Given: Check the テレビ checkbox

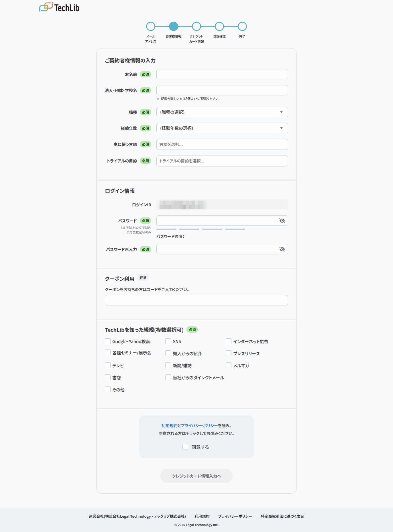Looking at the screenshot, I should pyautogui.click(x=108, y=365).
